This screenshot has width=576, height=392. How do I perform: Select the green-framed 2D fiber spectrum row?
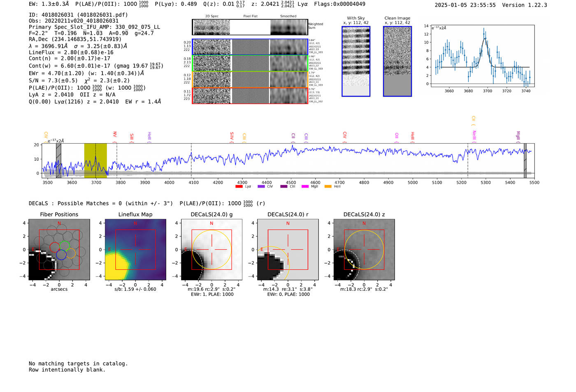pyautogui.click(x=250, y=63)
